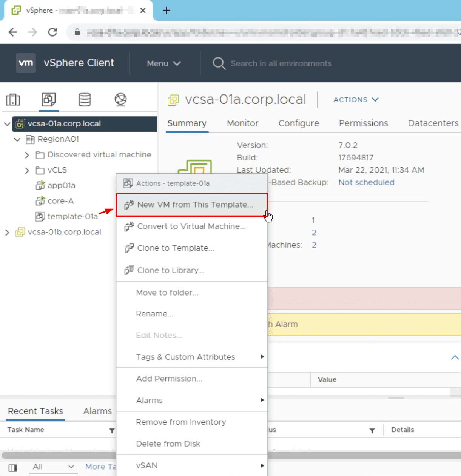Image resolution: width=461 pixels, height=476 pixels.
Task: Choose Clone to Library
Action: [192, 270]
